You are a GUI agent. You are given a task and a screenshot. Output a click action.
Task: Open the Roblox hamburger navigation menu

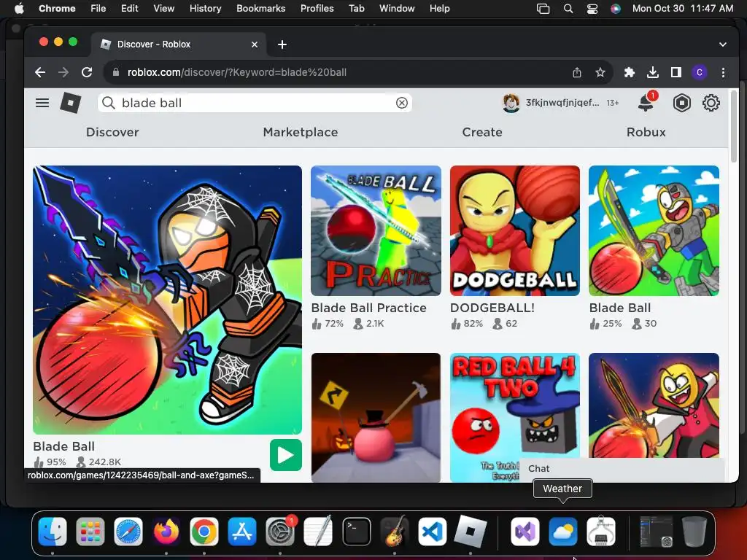coord(42,103)
